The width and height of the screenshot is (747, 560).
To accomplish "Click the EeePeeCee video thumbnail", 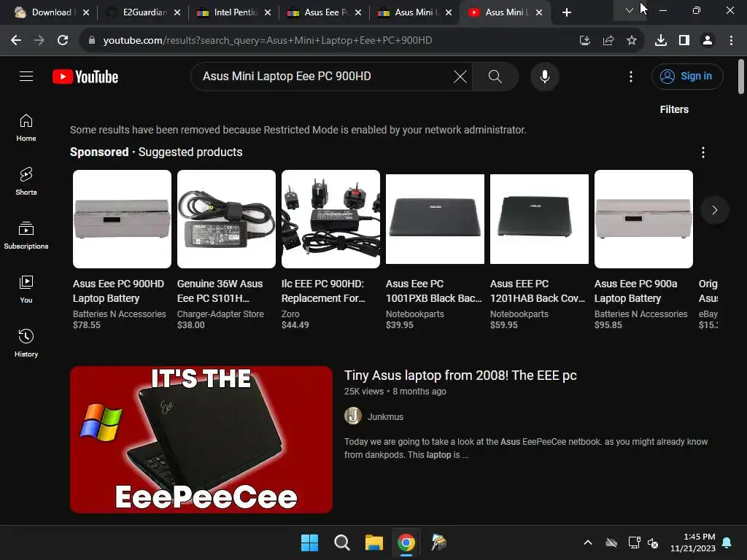I will coord(201,440).
